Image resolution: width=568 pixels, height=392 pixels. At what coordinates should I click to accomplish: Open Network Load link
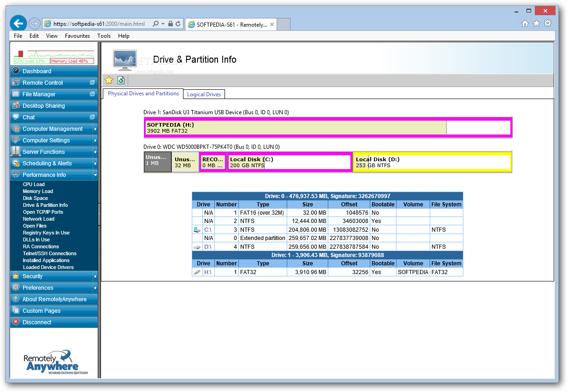tap(39, 219)
